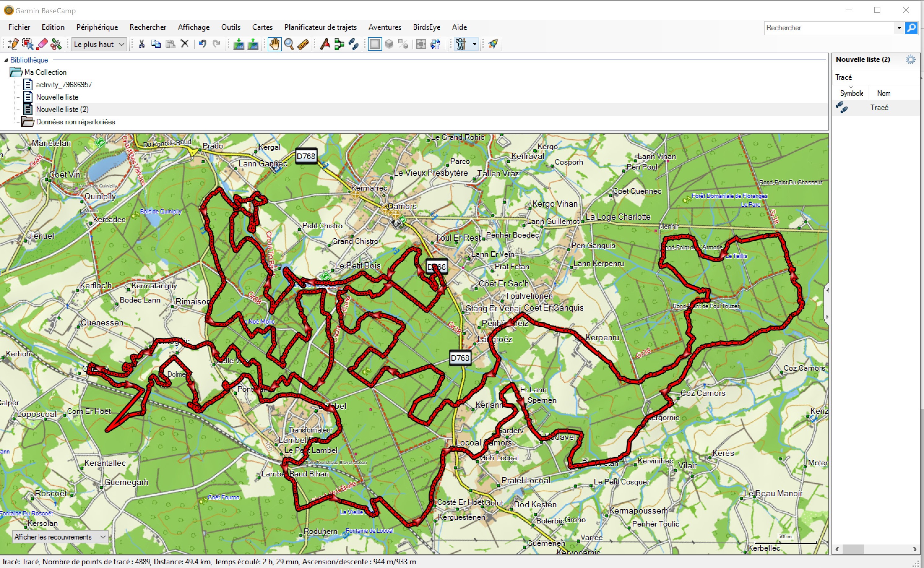Open the 'Afficher les recouvrements' dropdown
Viewport: 924px width, 568px height.
tap(60, 537)
